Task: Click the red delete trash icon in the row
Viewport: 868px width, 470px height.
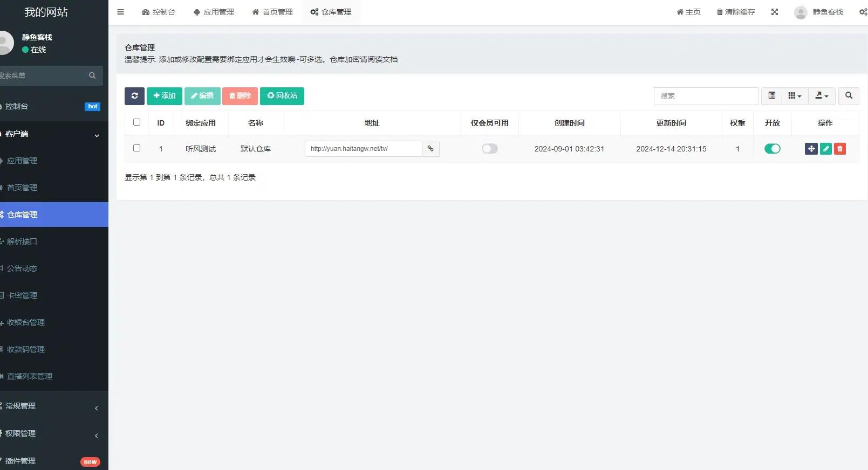Action: point(840,149)
